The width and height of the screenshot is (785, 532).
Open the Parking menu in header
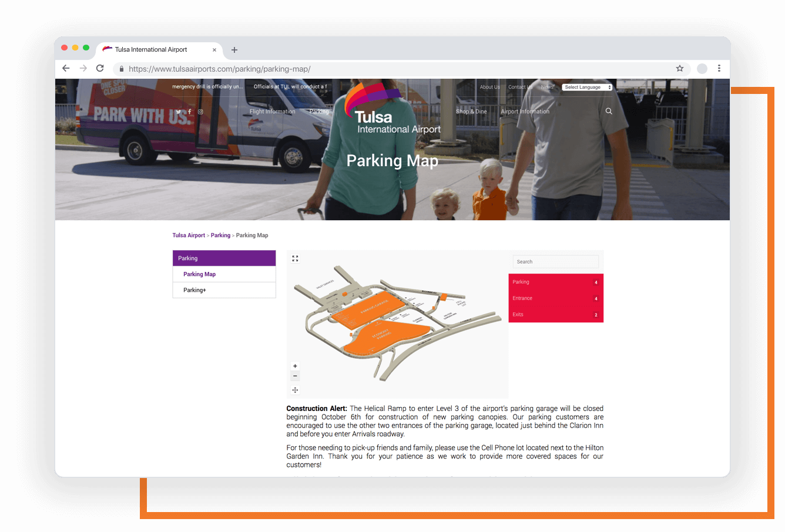(319, 112)
